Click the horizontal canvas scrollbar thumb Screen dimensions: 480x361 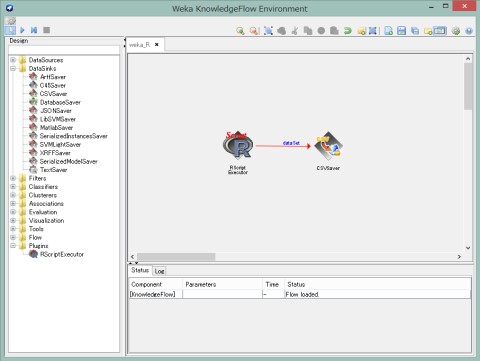tap(176, 257)
